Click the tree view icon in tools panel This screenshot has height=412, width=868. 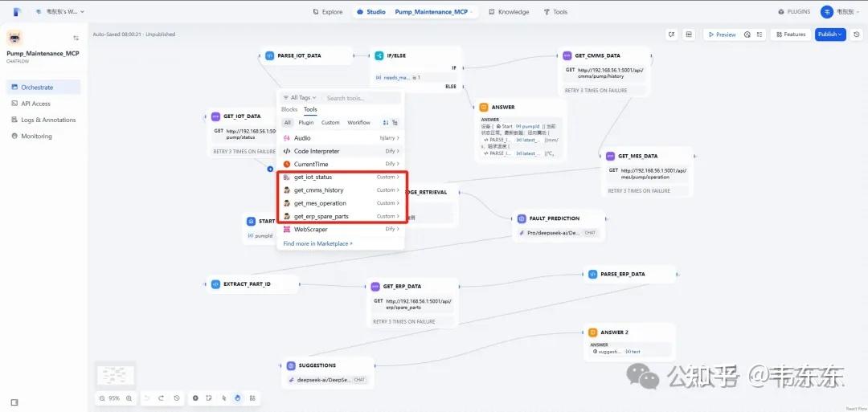[395, 123]
